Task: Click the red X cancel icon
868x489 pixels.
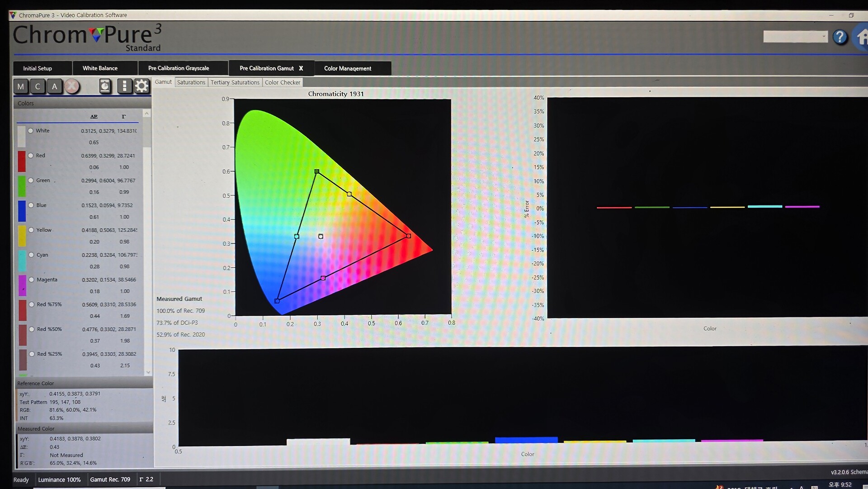Action: coord(72,86)
